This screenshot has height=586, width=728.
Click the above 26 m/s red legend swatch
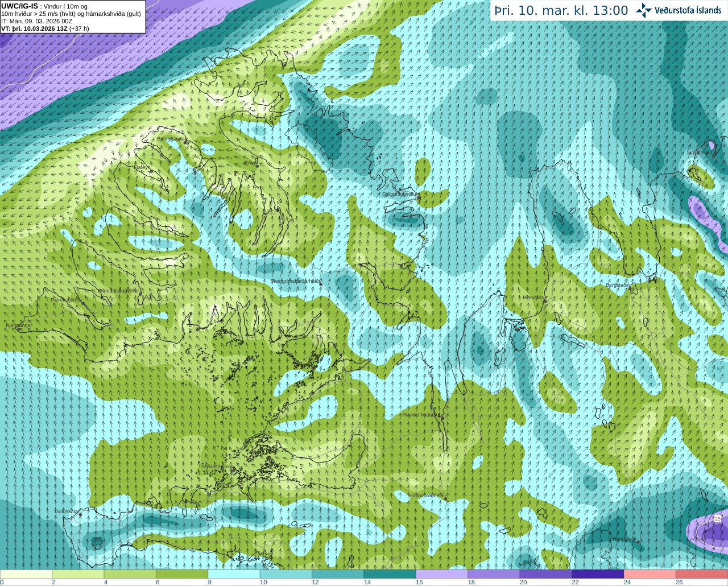702,574
